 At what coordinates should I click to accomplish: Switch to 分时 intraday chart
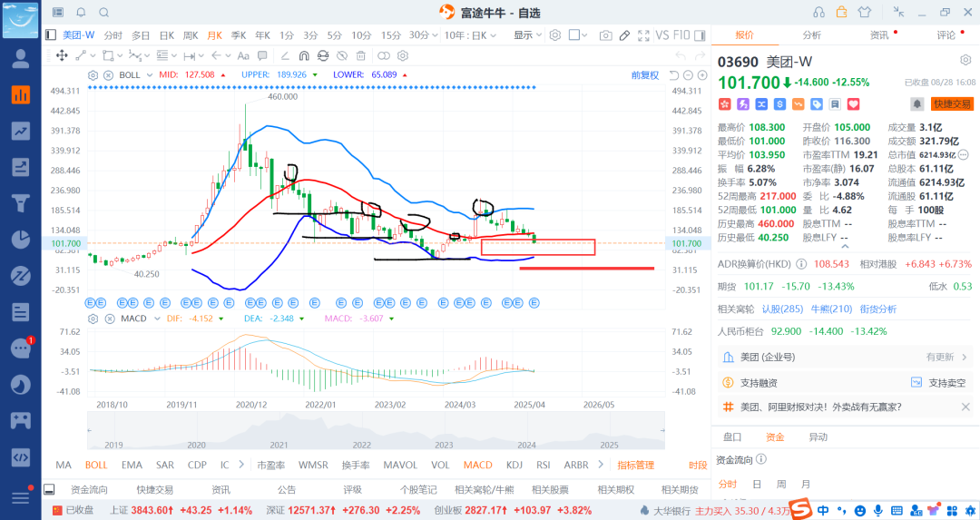tap(113, 35)
